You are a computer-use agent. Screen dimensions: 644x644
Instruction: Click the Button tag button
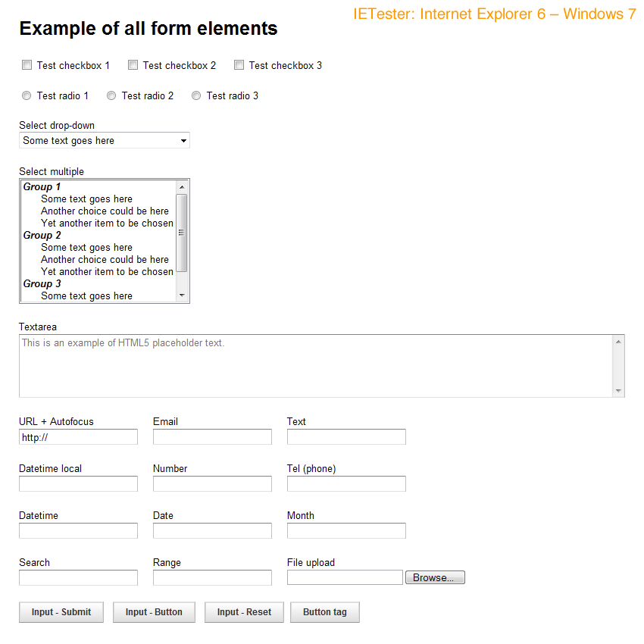(x=324, y=612)
